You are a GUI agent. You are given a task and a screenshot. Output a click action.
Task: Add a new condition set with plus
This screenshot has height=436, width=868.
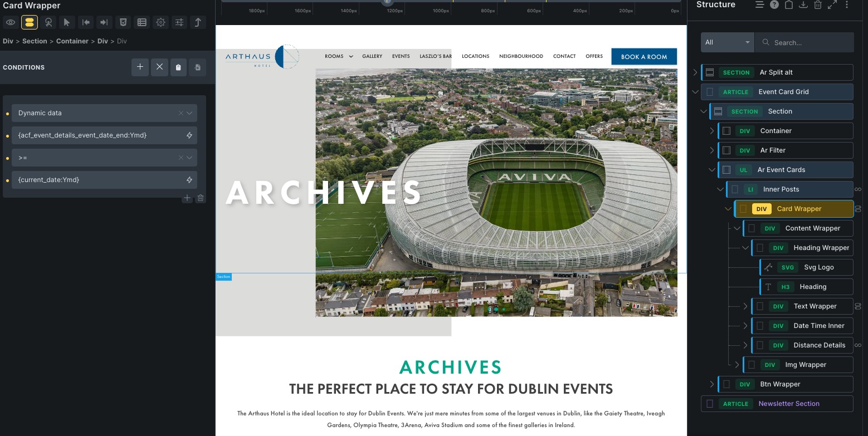pos(140,67)
